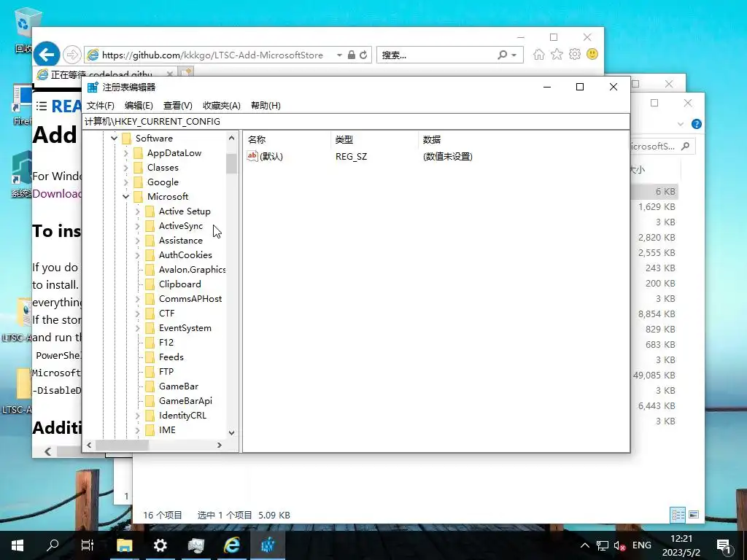Open IE favorites star icon

pyautogui.click(x=557, y=54)
